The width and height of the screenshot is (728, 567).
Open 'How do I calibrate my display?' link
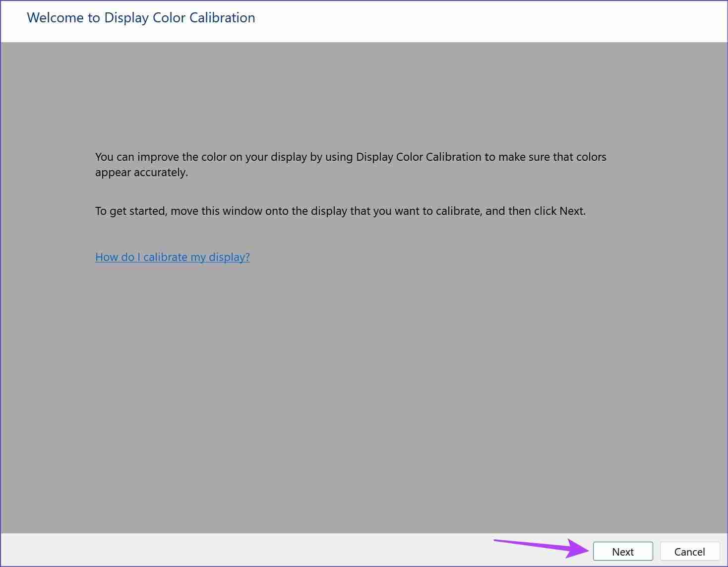coord(173,257)
